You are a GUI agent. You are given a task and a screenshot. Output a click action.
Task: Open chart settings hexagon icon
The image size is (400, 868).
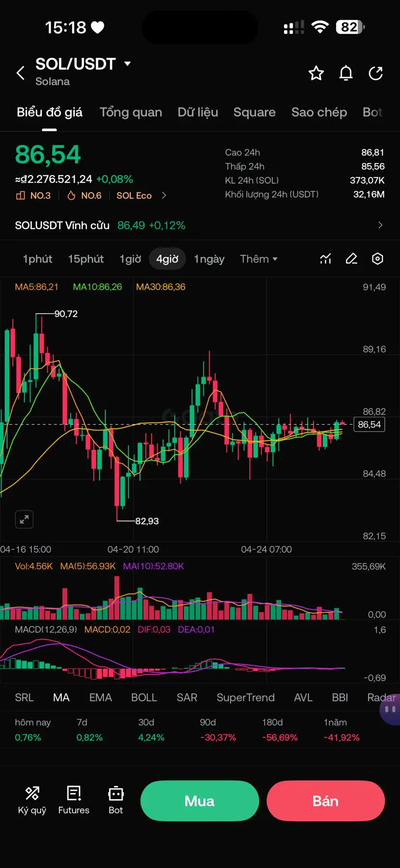[378, 259]
